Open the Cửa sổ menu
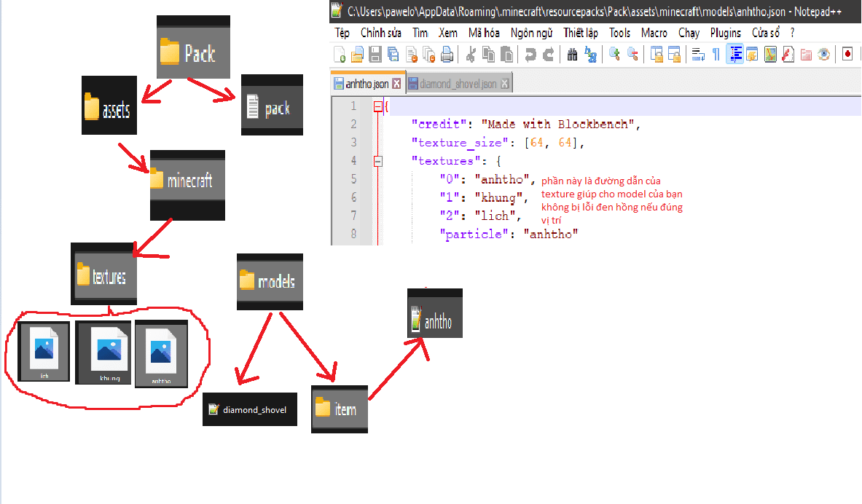Image resolution: width=862 pixels, height=504 pixels. point(766,33)
